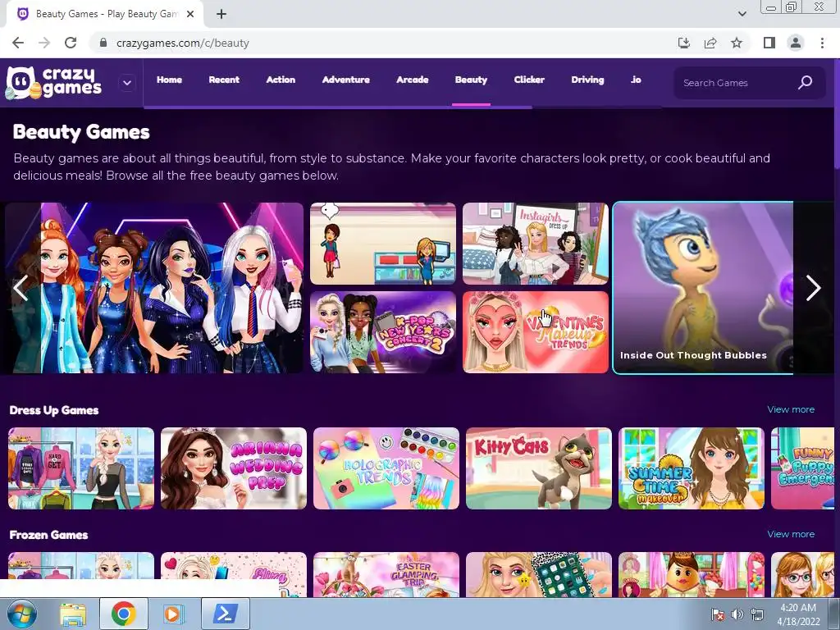The height and width of the screenshot is (630, 840).
Task: Slide carousel to previous games
Action: click(x=21, y=288)
